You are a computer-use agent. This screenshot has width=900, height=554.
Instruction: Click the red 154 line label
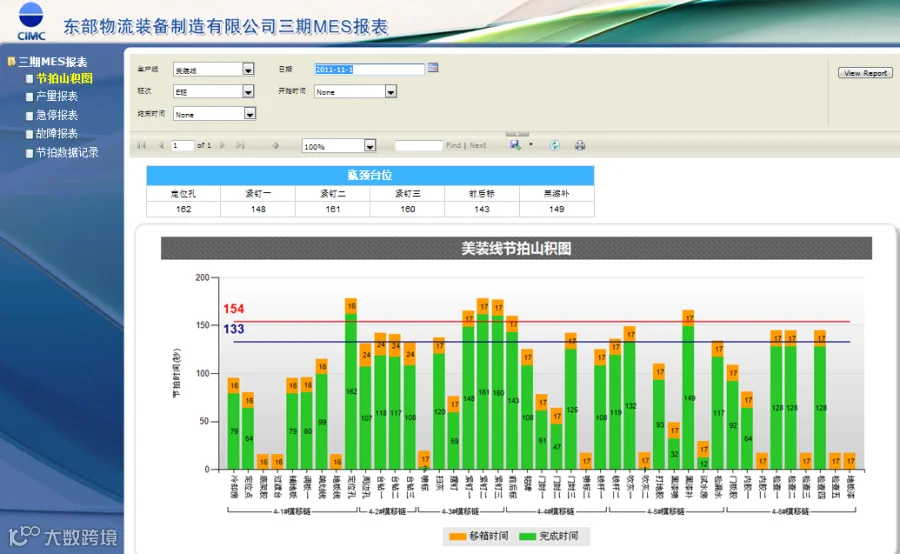[234, 309]
